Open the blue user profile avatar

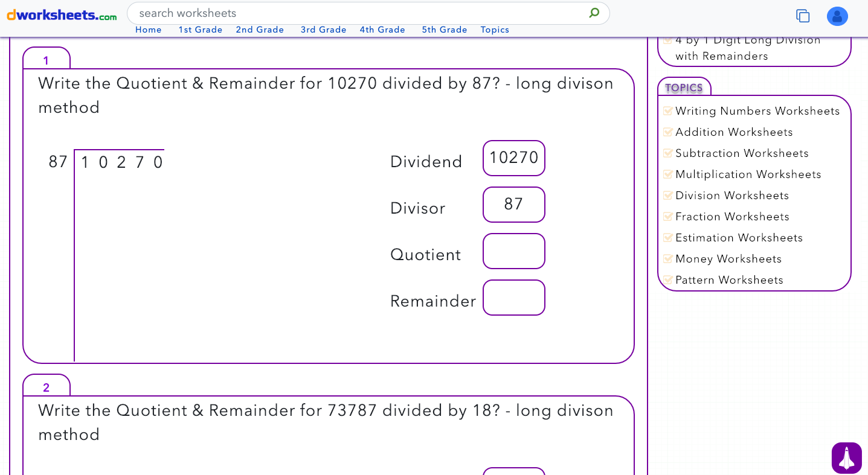point(837,16)
